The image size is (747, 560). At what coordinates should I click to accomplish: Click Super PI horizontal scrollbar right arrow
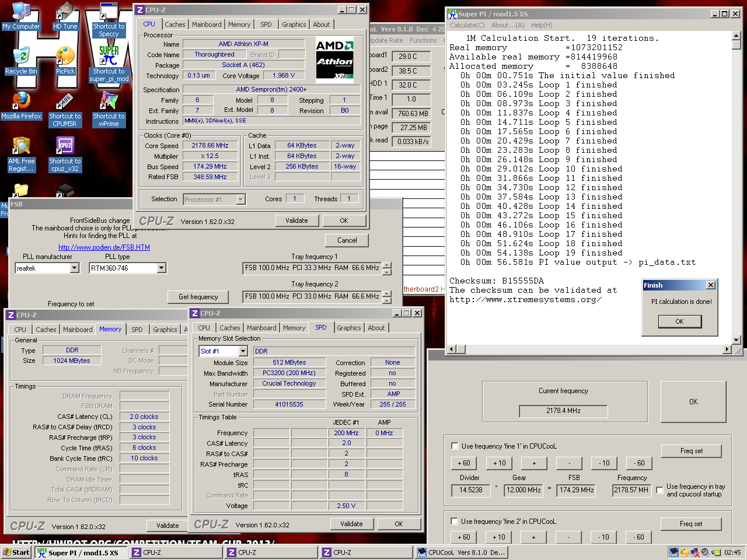[727, 349]
